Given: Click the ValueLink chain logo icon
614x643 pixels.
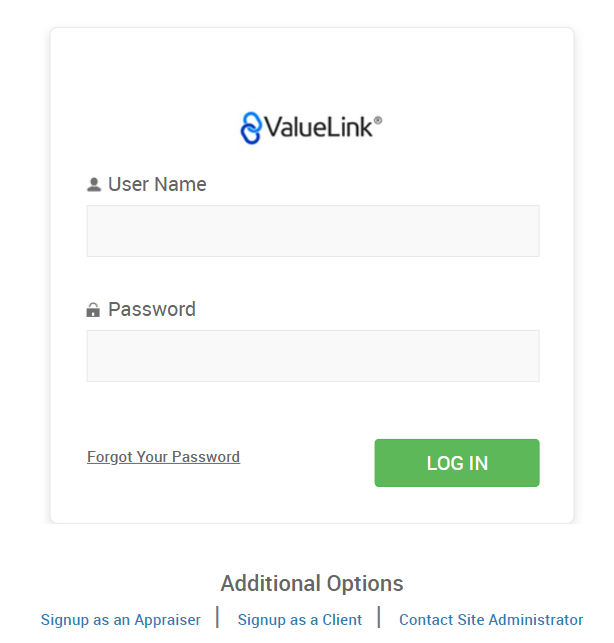Looking at the screenshot, I should click(x=251, y=128).
